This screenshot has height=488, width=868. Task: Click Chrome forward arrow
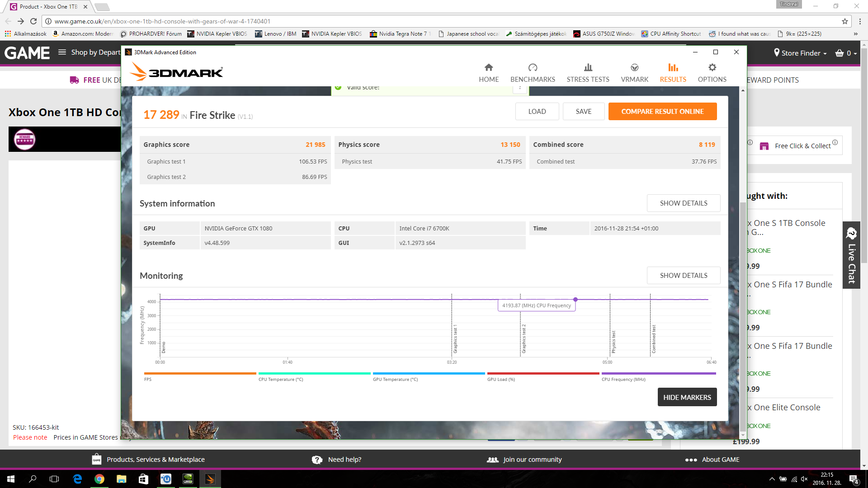(x=21, y=21)
